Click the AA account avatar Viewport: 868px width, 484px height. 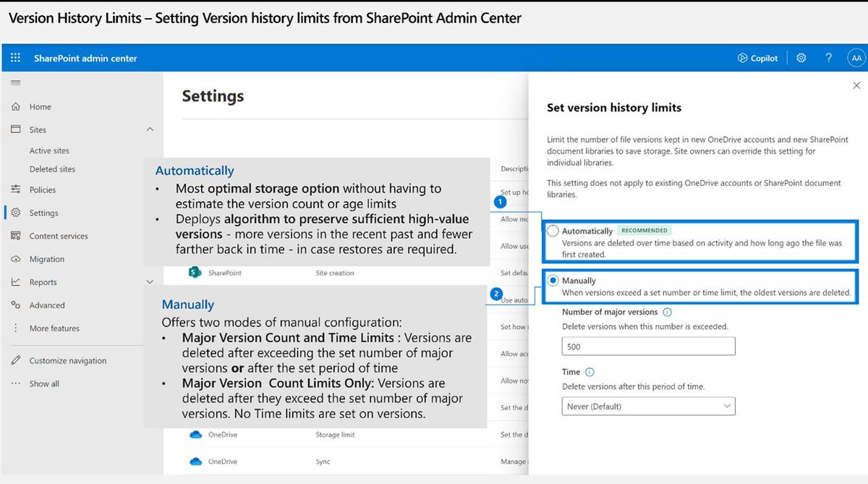(x=856, y=58)
